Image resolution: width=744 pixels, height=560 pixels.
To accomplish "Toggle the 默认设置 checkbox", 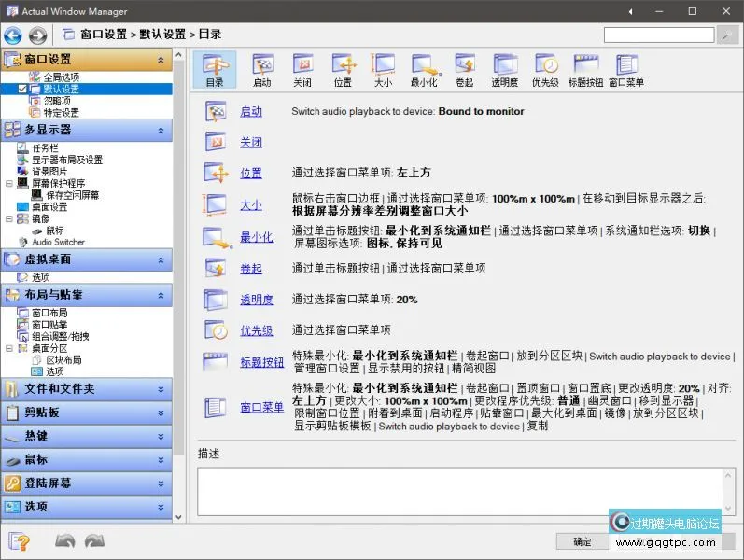I will 23,89.
